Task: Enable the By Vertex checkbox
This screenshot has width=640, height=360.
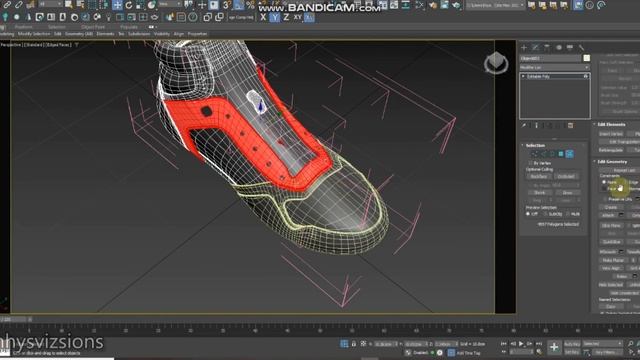Action: (x=531, y=163)
